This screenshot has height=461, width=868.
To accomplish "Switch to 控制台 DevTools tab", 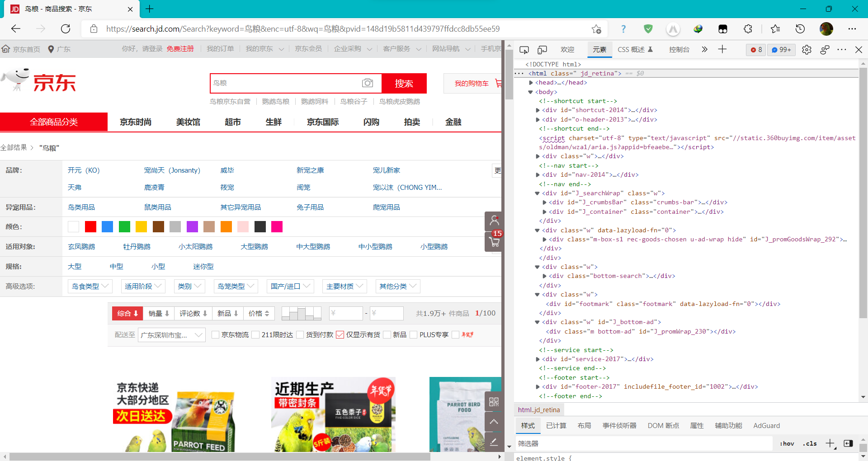I will point(679,50).
